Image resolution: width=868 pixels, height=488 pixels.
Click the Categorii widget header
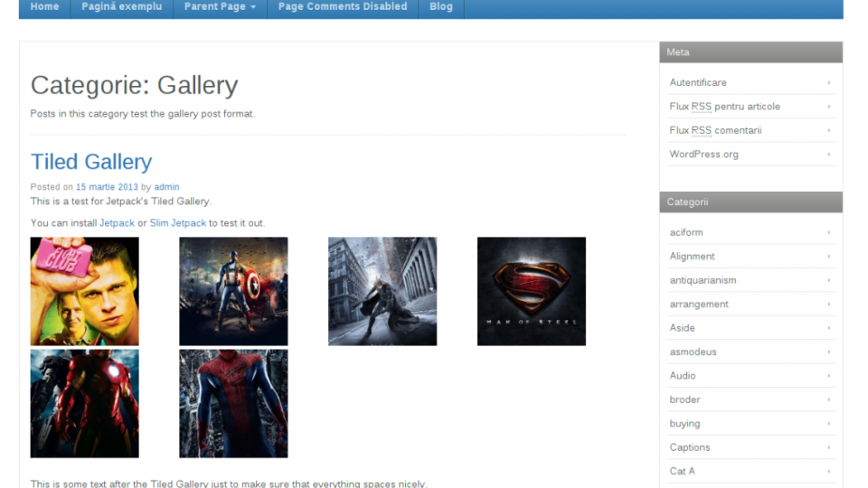751,202
